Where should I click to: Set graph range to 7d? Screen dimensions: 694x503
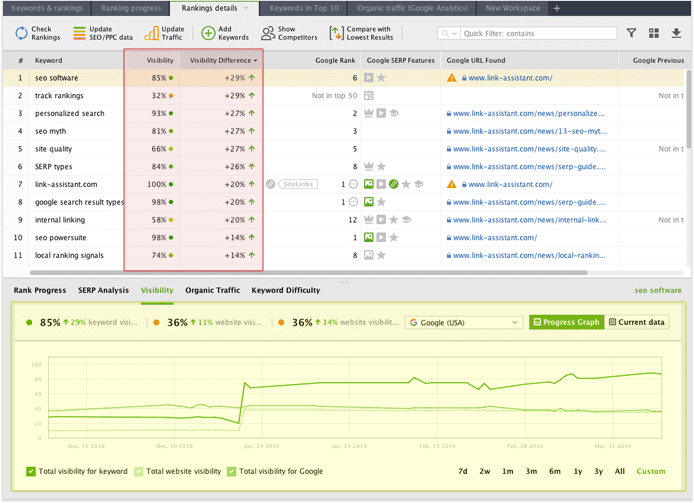(463, 472)
